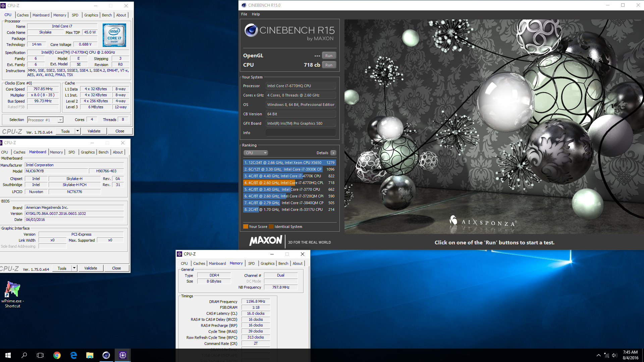Open Task View on taskbar
Screen dimensions: 644x362
40,355
